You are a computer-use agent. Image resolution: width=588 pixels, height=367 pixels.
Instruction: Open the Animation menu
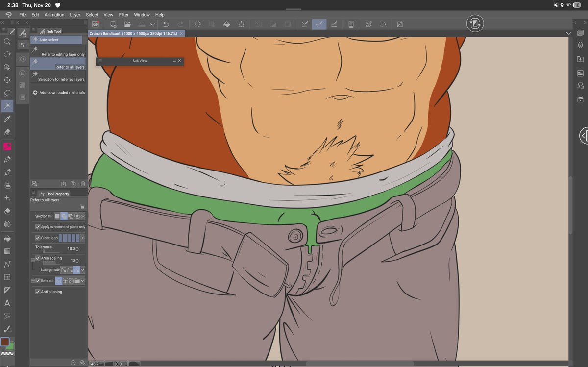point(54,15)
